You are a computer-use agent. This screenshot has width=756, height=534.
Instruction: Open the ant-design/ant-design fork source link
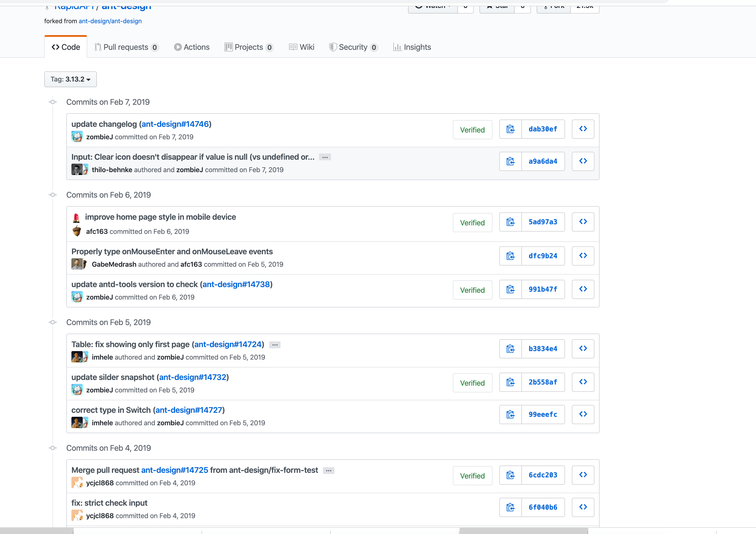[x=110, y=21]
